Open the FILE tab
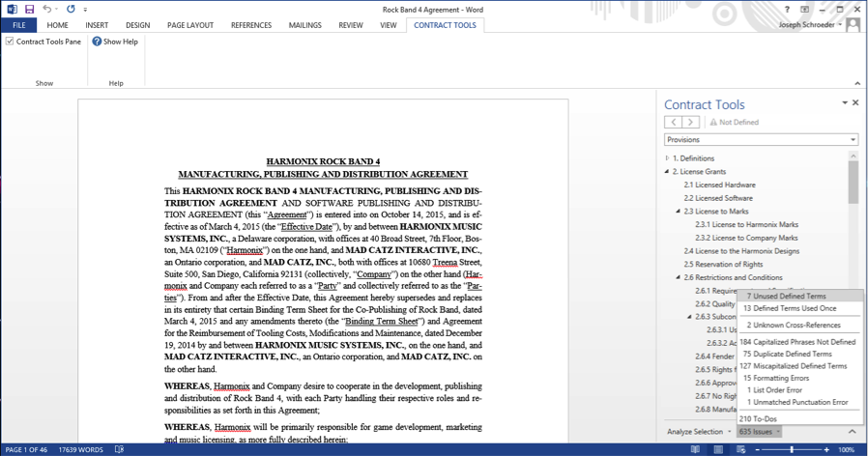The width and height of the screenshot is (868, 456). pos(18,25)
